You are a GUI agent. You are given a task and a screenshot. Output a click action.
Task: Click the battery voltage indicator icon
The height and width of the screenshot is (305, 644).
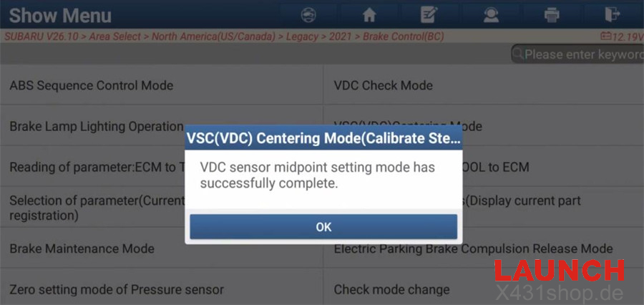(x=606, y=36)
